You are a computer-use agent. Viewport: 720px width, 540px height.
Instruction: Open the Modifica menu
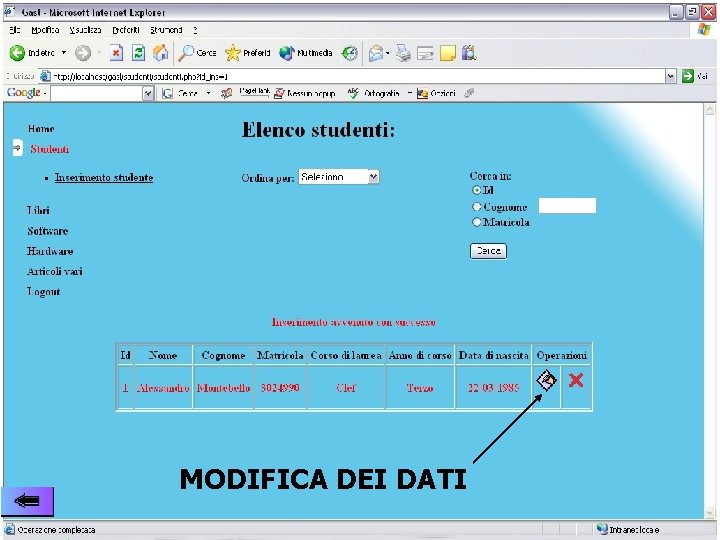point(45,30)
